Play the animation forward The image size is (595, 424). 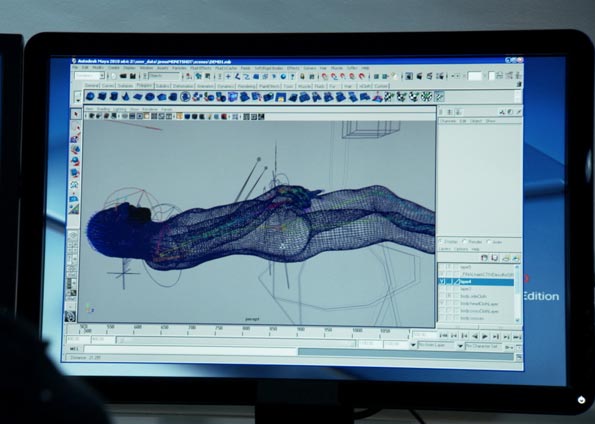coord(485,336)
